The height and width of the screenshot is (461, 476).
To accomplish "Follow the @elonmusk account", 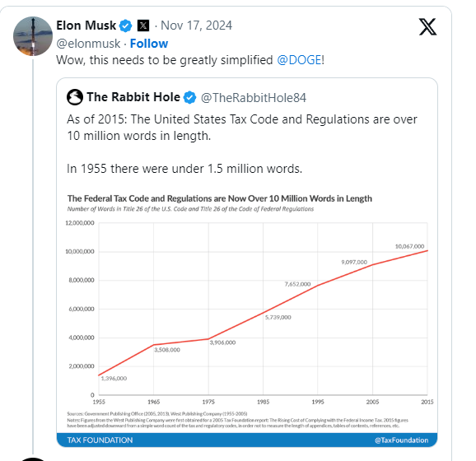I will coord(149,44).
